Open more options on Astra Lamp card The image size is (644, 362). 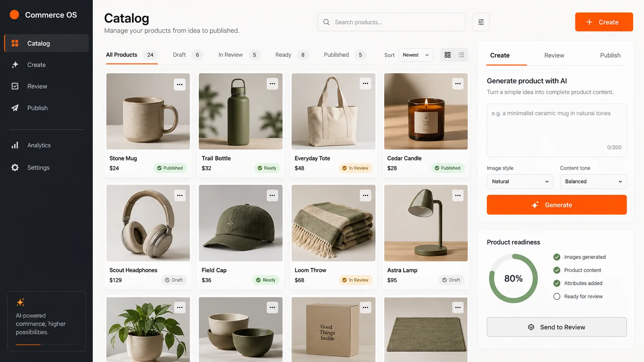458,195
